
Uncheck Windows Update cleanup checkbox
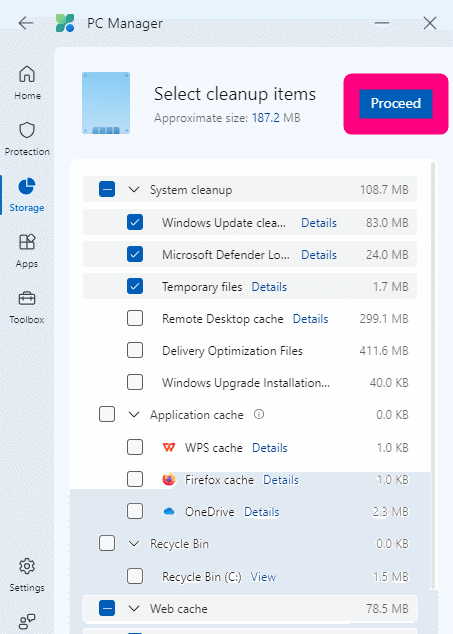click(x=135, y=222)
